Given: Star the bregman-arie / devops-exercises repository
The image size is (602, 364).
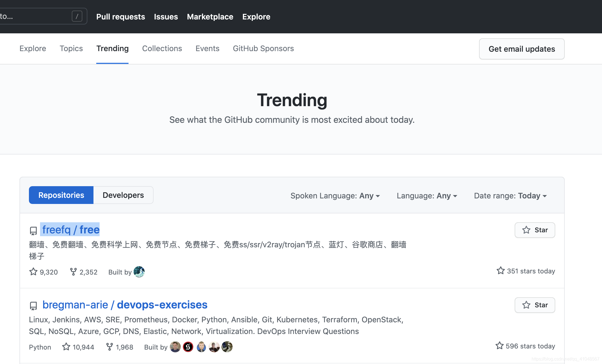Looking at the screenshot, I should point(535,305).
